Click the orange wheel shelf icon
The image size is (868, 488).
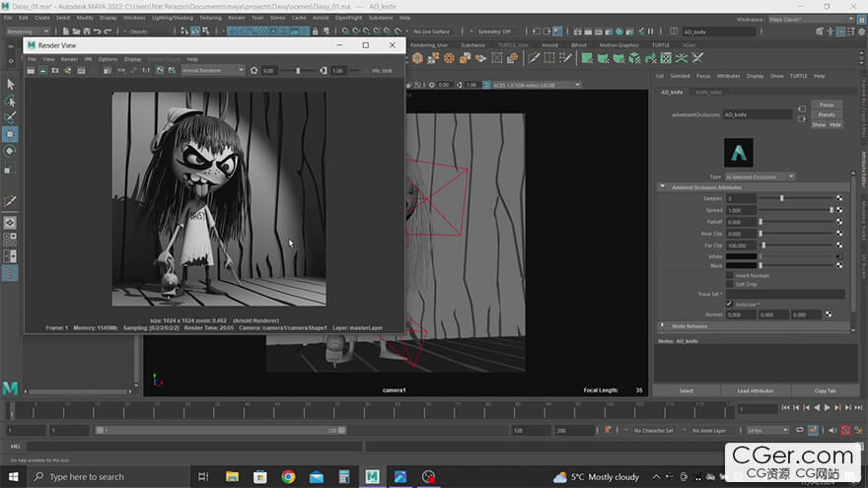449,57
